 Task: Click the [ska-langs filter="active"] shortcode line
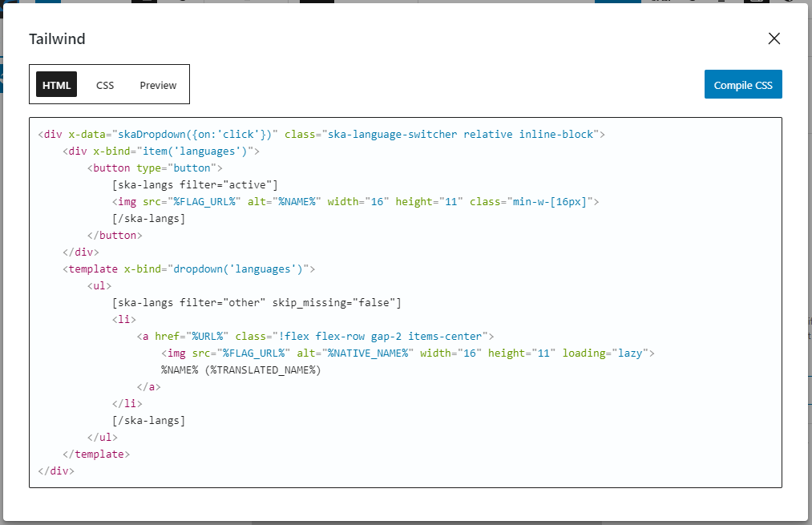(x=195, y=185)
